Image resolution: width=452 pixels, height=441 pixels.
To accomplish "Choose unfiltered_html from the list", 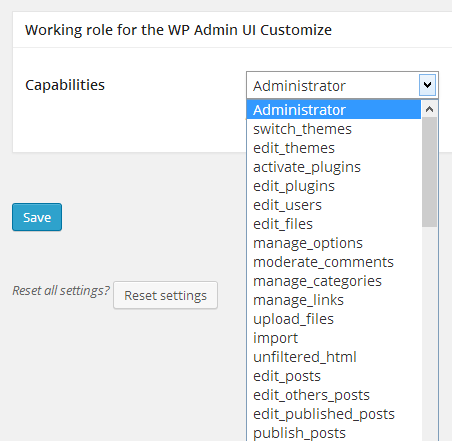I will pos(334,357).
